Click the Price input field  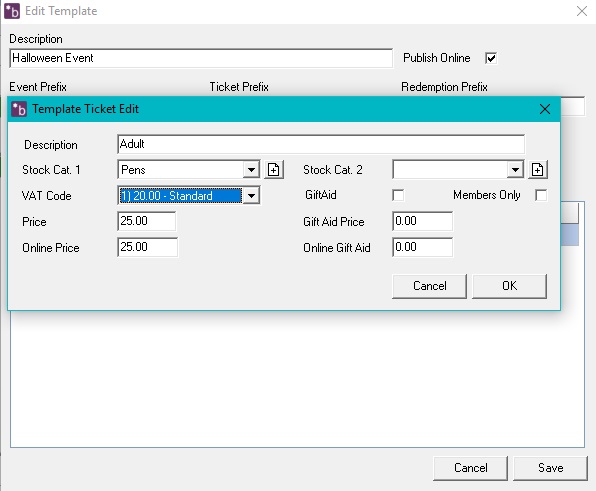(x=147, y=221)
